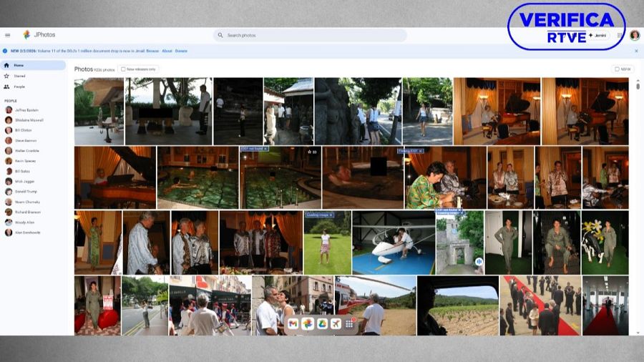This screenshot has height=362, width=644.
Task: Open the couple kissing street photo
Action: (293, 305)
